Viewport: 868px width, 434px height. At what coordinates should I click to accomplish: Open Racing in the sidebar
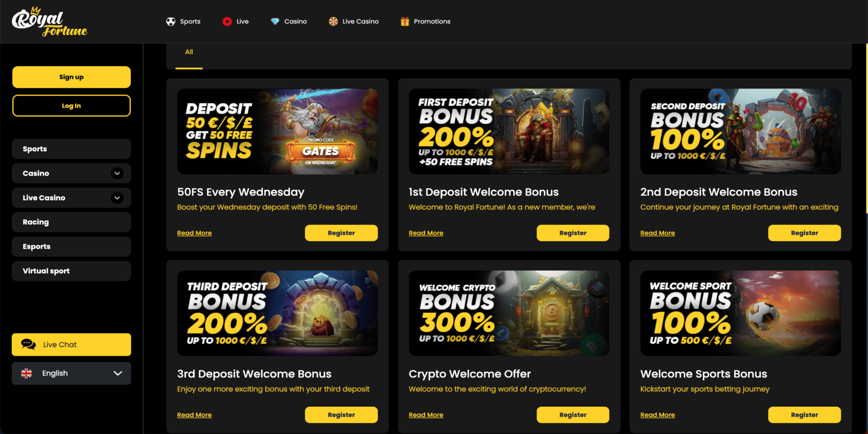tap(72, 222)
